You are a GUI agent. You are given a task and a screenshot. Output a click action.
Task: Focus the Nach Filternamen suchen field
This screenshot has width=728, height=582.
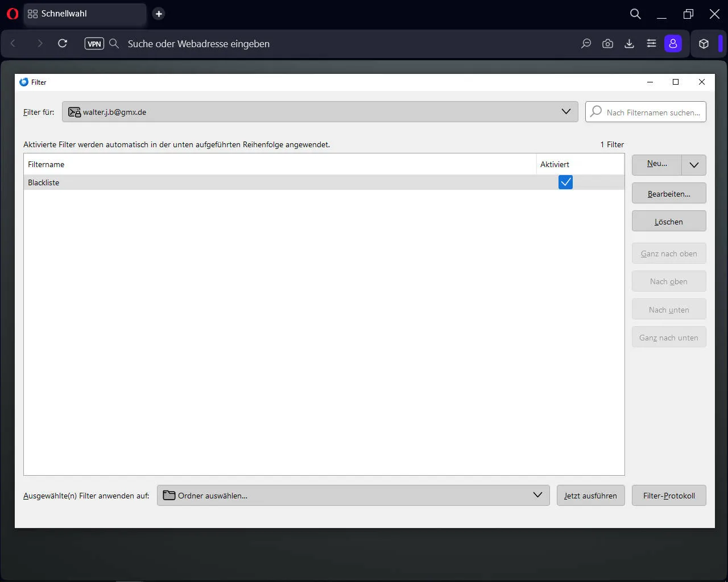(646, 112)
